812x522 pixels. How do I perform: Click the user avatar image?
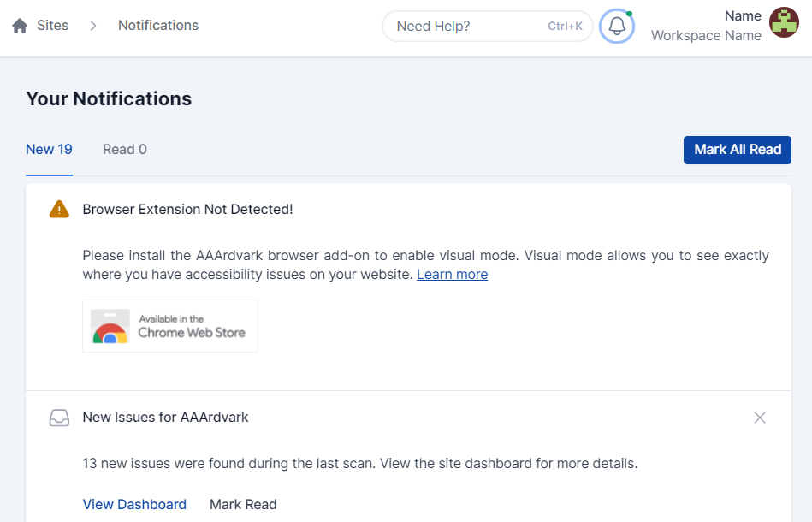(784, 22)
